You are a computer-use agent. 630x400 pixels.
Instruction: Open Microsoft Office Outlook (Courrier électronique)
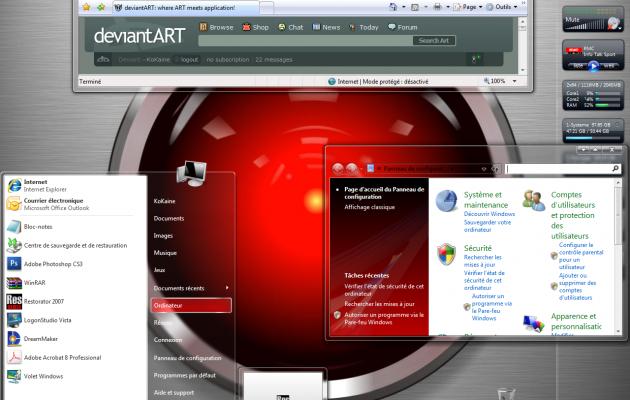tap(74, 204)
